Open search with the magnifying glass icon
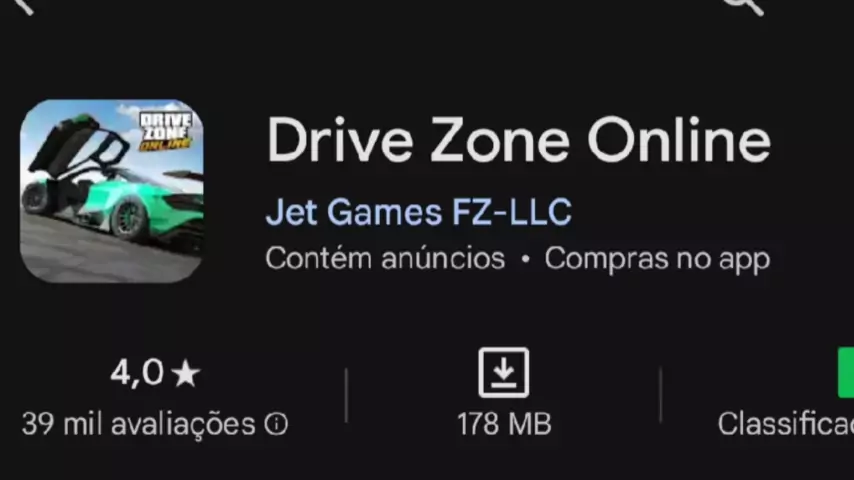 tap(743, 5)
